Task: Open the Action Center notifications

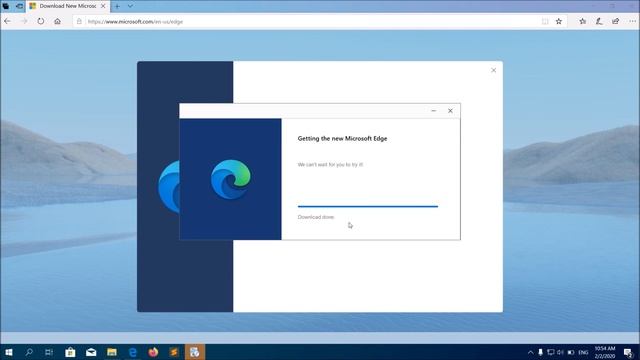Action: click(x=628, y=352)
